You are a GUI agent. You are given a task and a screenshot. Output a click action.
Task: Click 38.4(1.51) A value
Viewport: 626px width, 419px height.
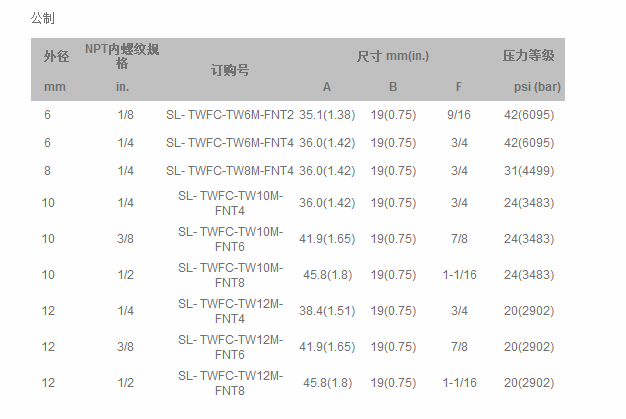coord(327,311)
